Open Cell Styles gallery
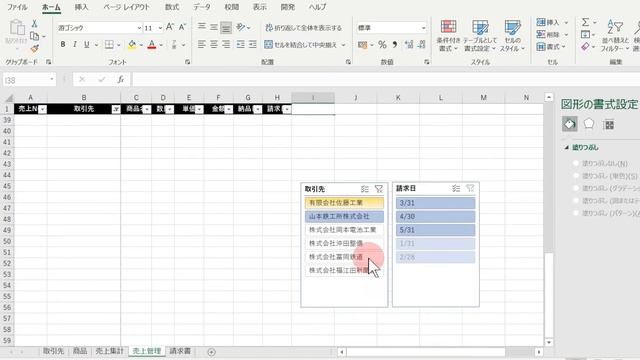The image size is (640, 360). 512,36
